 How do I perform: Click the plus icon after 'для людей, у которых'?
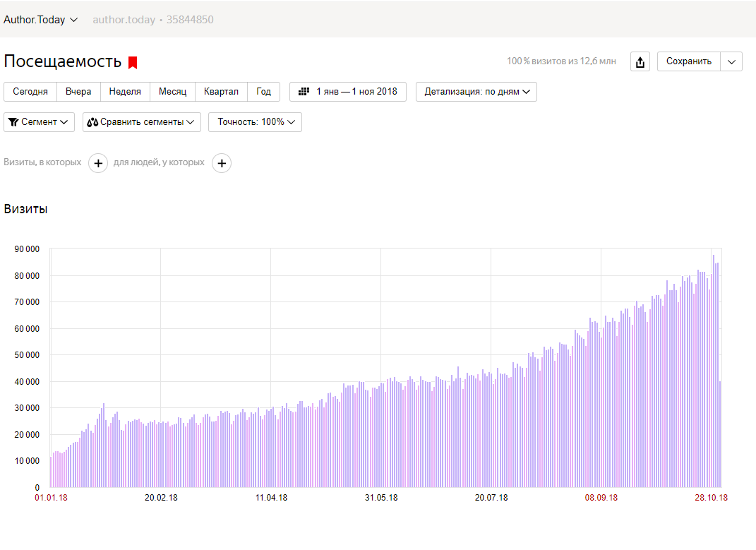point(222,163)
